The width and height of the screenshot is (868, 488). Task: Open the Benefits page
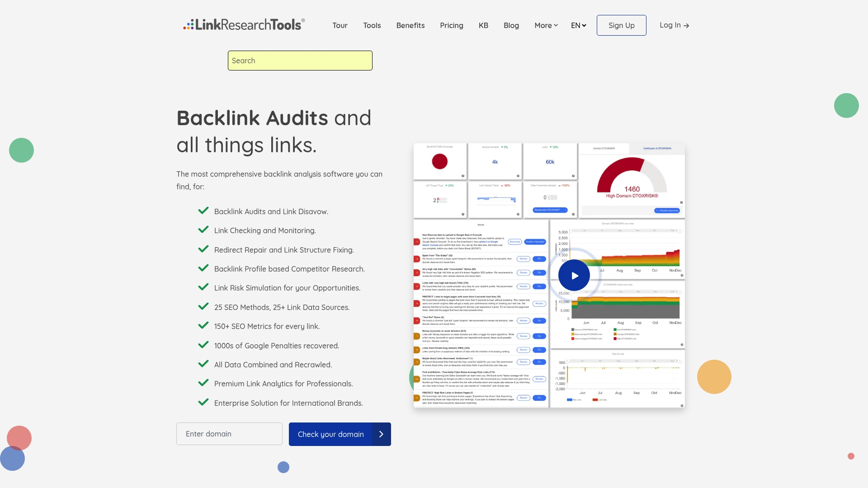point(410,25)
